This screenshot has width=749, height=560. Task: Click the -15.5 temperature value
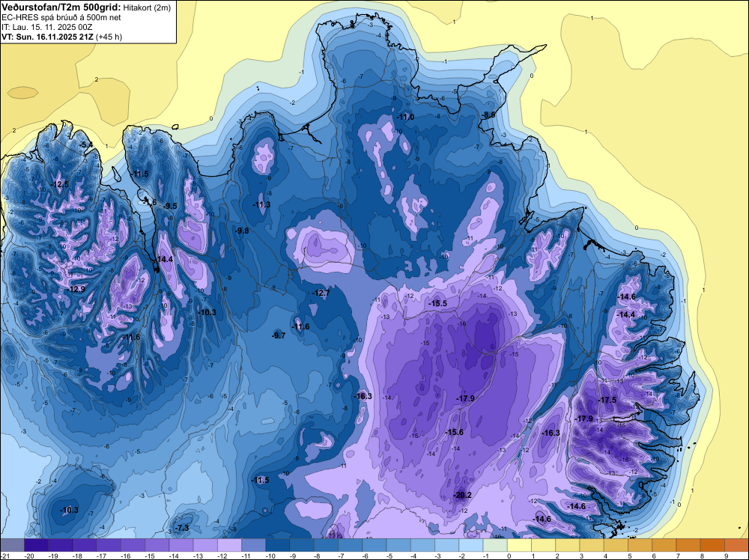438,303
